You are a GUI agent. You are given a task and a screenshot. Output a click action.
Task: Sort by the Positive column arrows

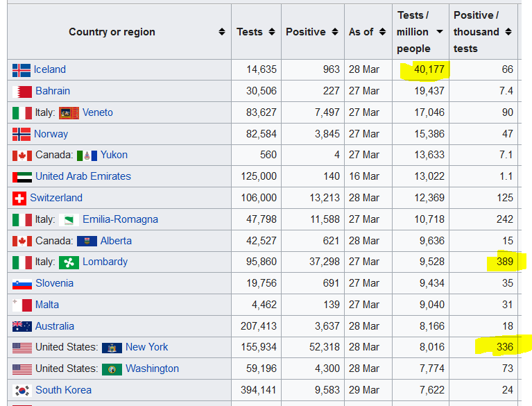pyautogui.click(x=335, y=32)
